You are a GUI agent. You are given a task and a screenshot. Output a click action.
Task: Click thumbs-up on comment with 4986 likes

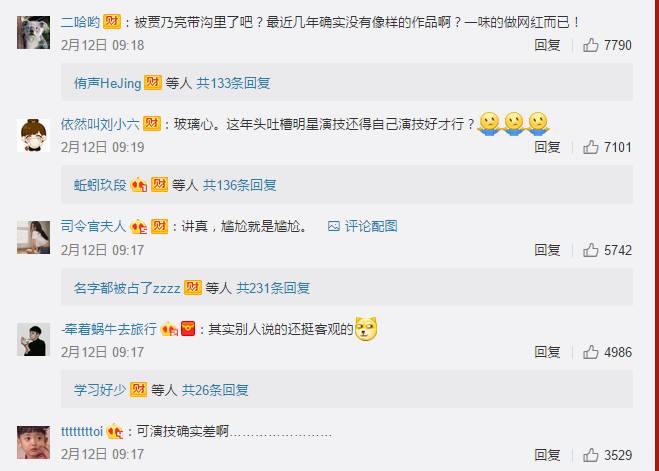(x=590, y=352)
